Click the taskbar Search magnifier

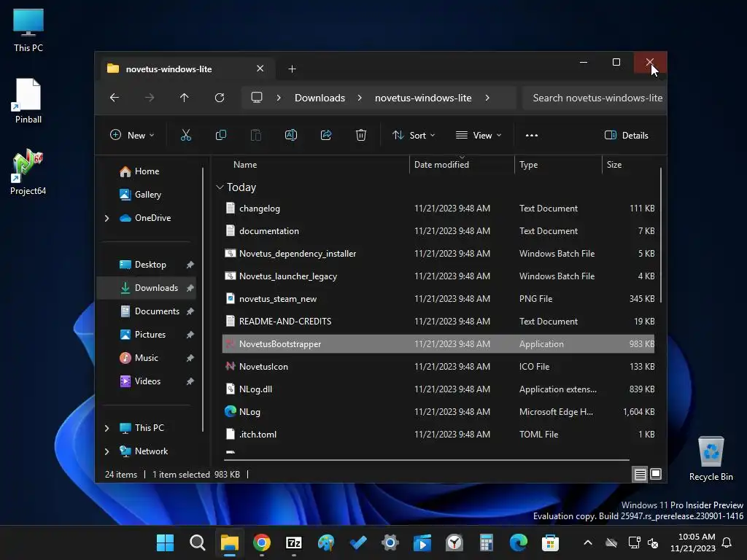[197, 542]
